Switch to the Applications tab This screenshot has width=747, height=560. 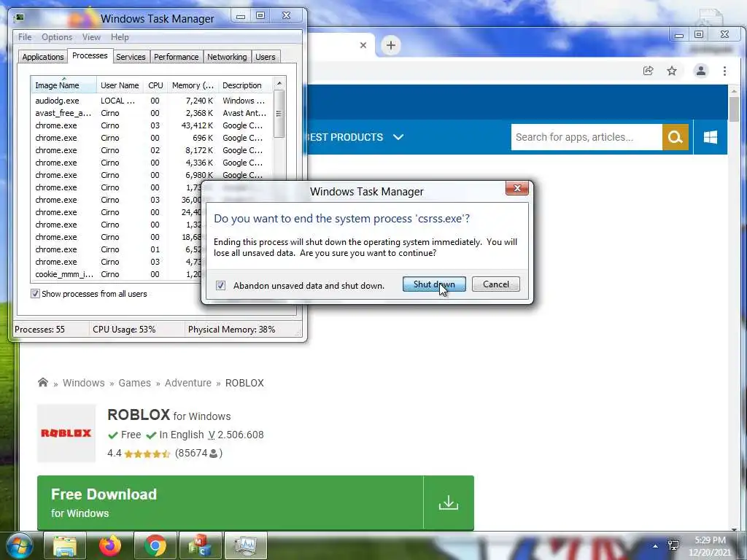tap(43, 57)
